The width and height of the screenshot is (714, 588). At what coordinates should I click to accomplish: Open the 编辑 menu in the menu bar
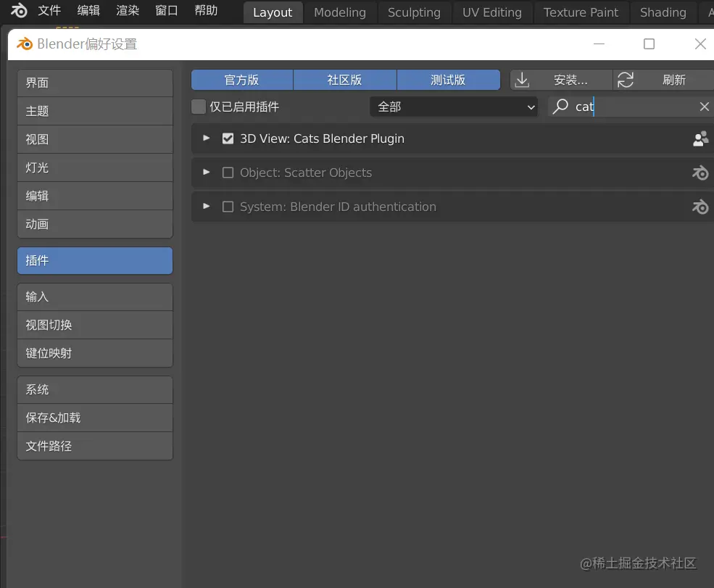(88, 10)
